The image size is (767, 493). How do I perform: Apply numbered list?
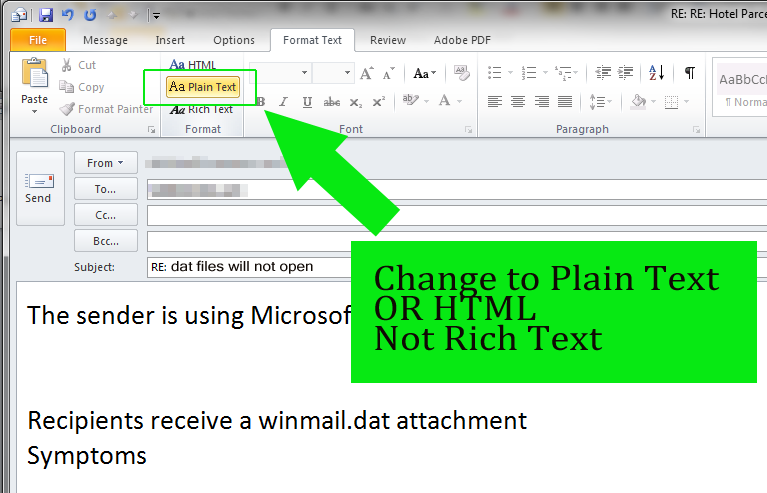tap(529, 73)
